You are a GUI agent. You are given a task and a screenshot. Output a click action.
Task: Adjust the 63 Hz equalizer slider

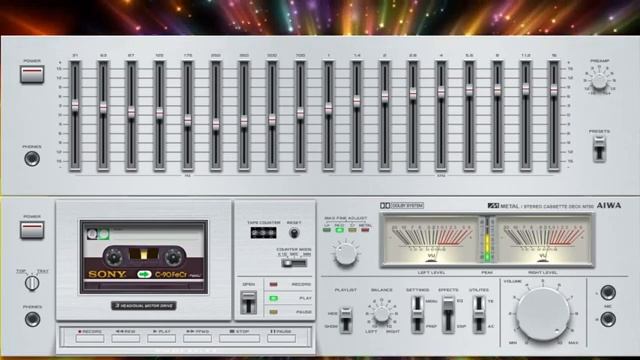[103, 108]
